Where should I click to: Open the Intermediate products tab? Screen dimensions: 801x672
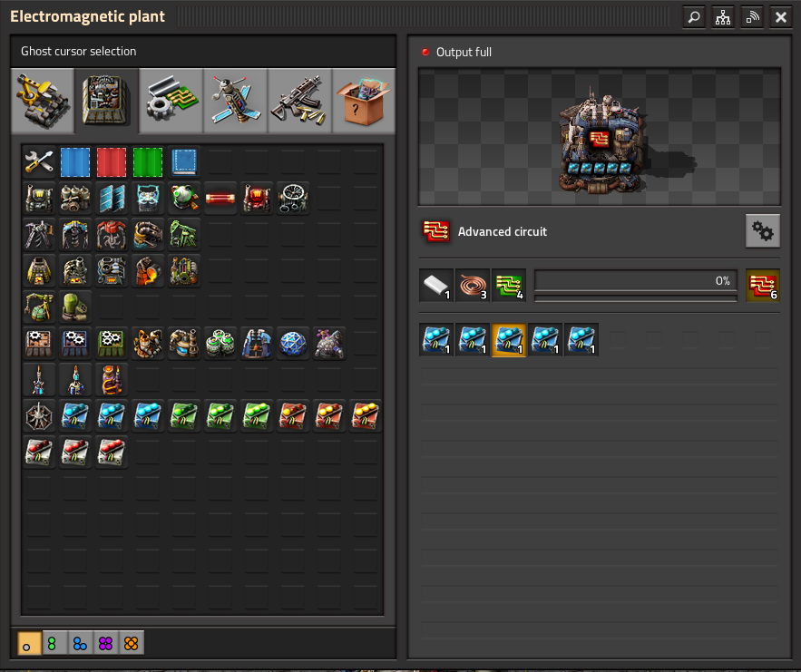click(171, 101)
